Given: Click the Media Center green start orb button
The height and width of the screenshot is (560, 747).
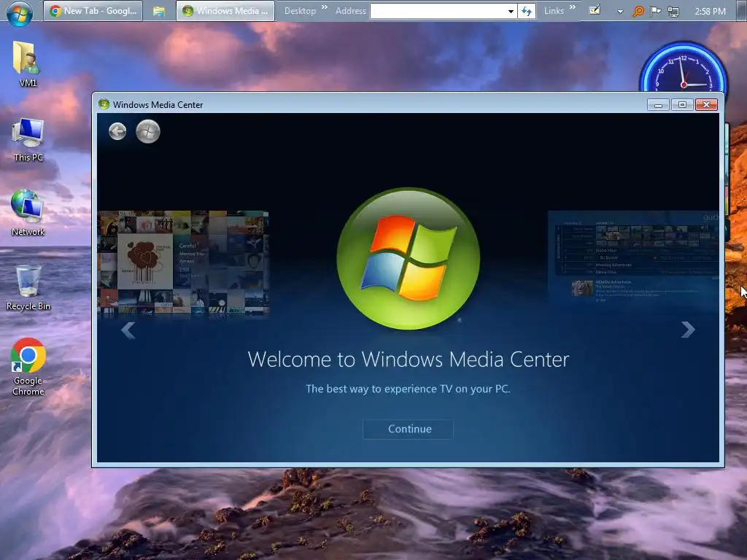Looking at the screenshot, I should (147, 131).
